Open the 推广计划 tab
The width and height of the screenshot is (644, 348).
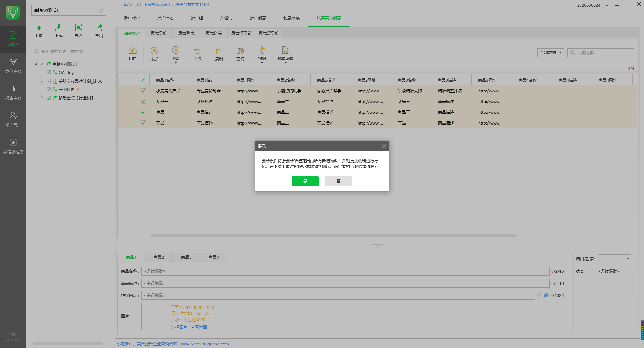165,18
